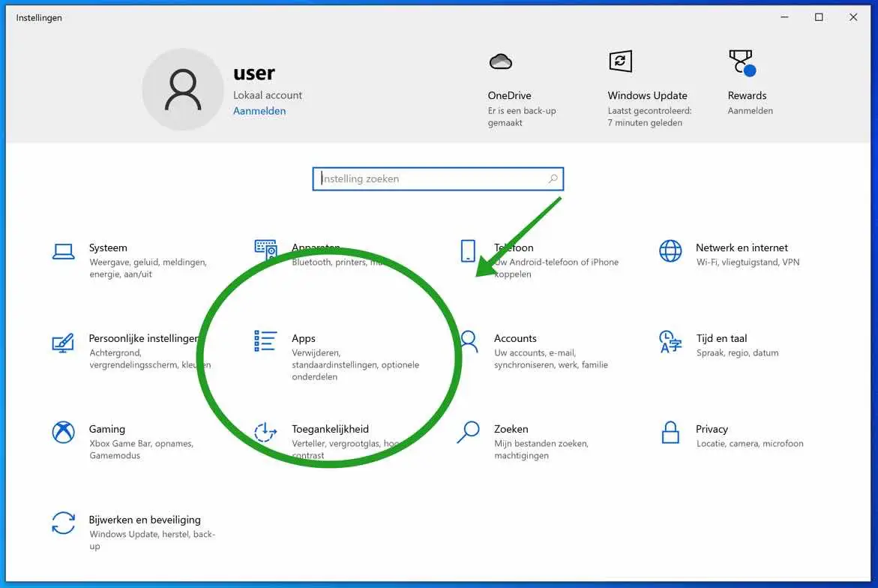
Task: Click 'Uw accounts, e-mail, synchroniseren' description
Action: [x=551, y=358]
